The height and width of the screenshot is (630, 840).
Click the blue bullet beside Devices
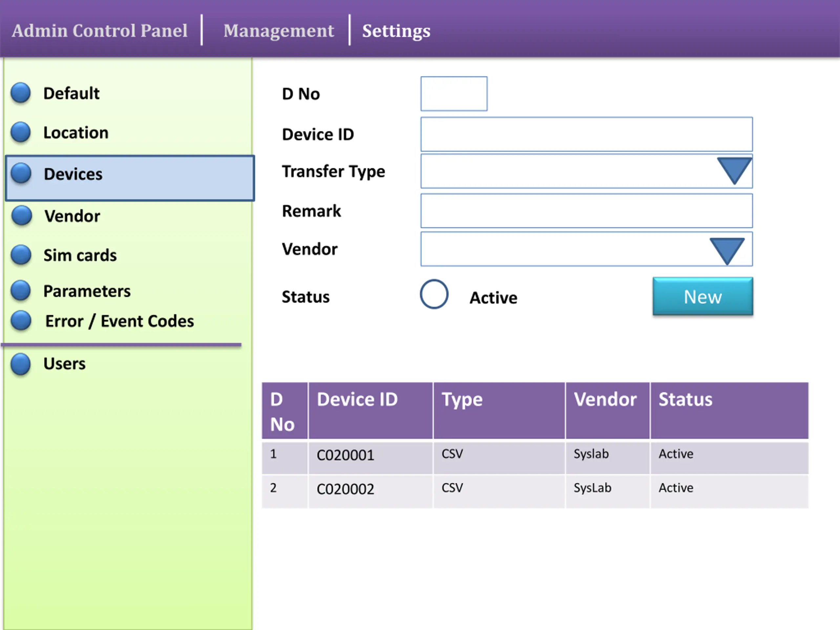[21, 173]
